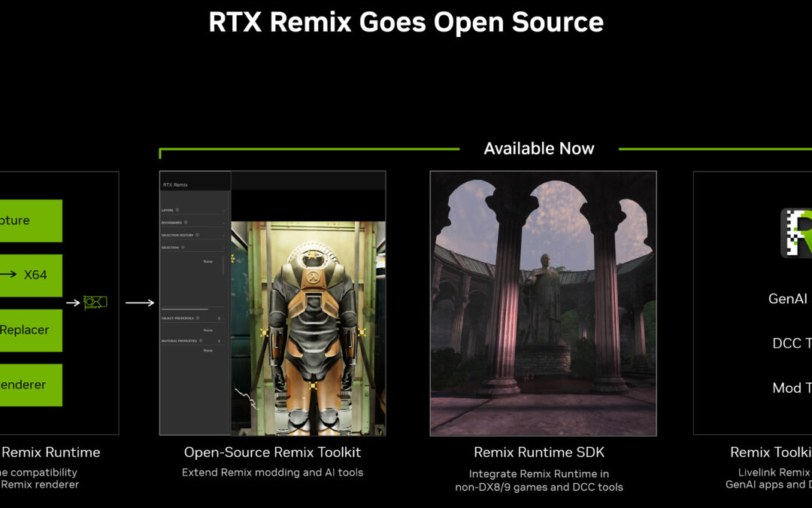The width and height of the screenshot is (812, 508).
Task: Click the RTX Remix title tab
Action: point(175,184)
